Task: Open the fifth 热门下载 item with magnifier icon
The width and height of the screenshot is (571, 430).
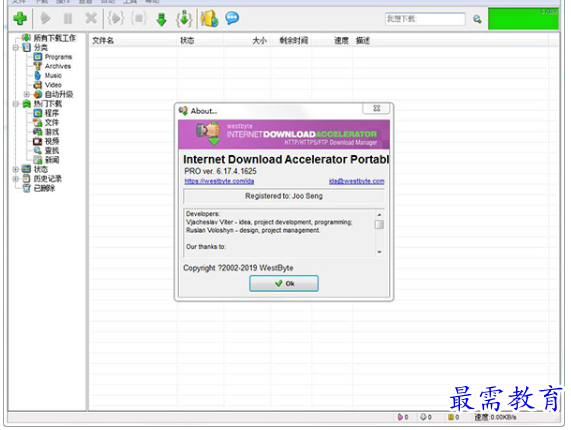Action: pos(52,150)
